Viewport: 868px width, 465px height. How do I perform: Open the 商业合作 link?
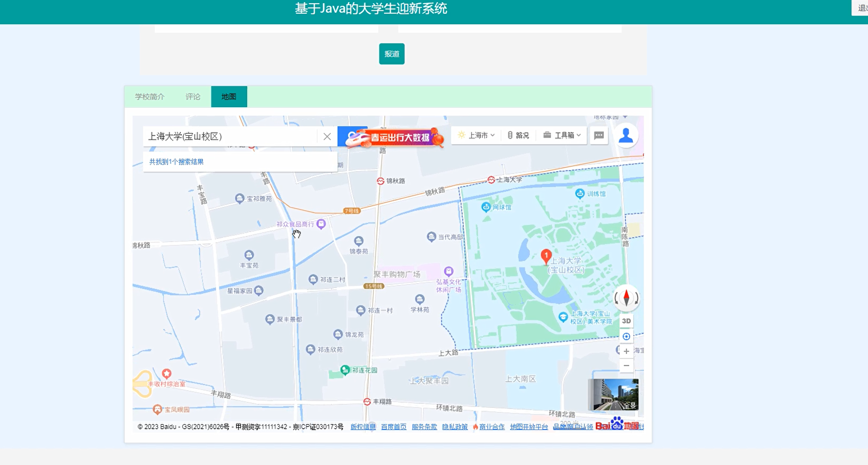click(492, 427)
